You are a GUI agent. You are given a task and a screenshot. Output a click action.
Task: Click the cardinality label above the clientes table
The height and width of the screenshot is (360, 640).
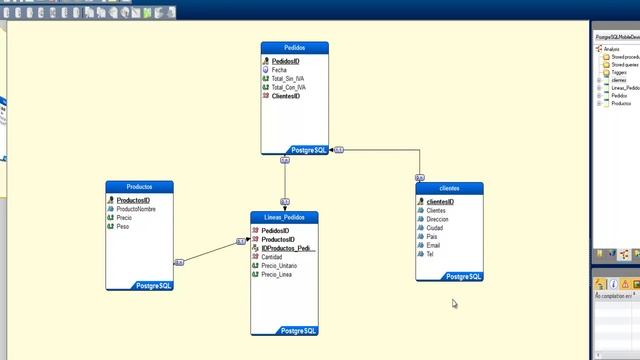click(420, 178)
